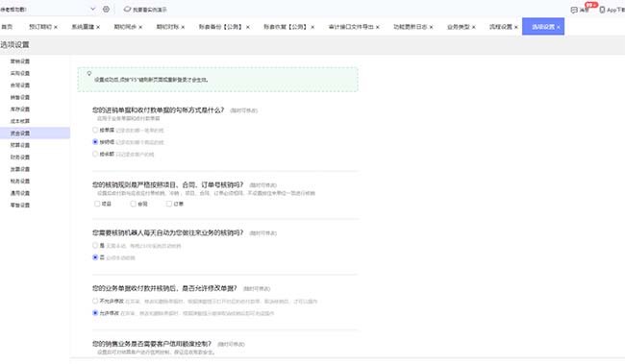The image size is (625, 364).
Task: Close the 期初对账 tab
Action: pos(183,27)
